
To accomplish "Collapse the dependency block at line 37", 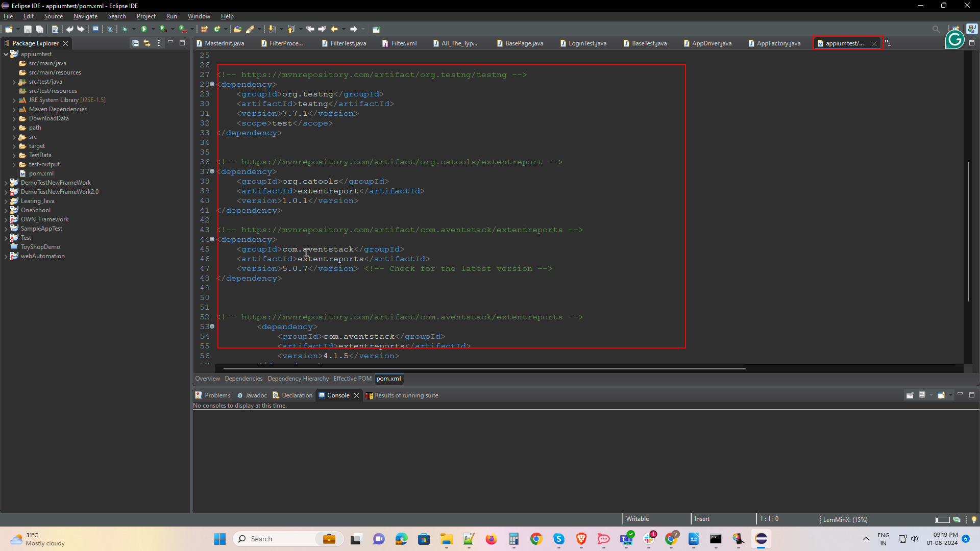I will tap(212, 171).
